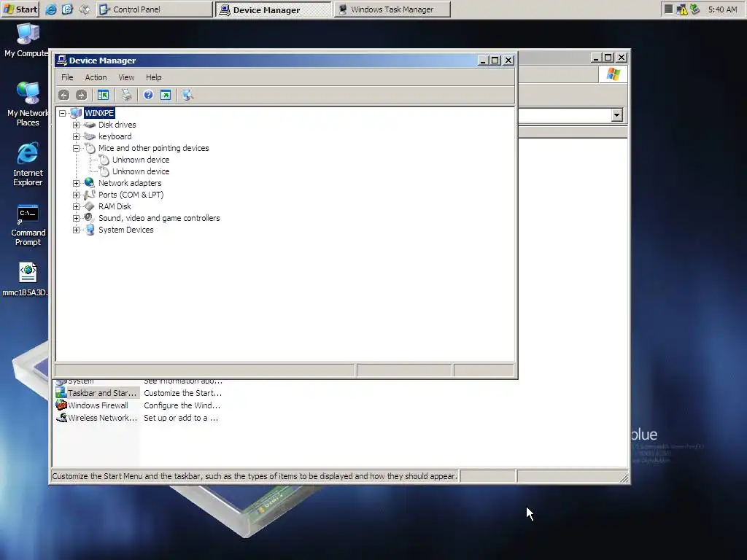Maximize the Control Panel window behind
The height and width of the screenshot is (560, 747).
coord(608,58)
